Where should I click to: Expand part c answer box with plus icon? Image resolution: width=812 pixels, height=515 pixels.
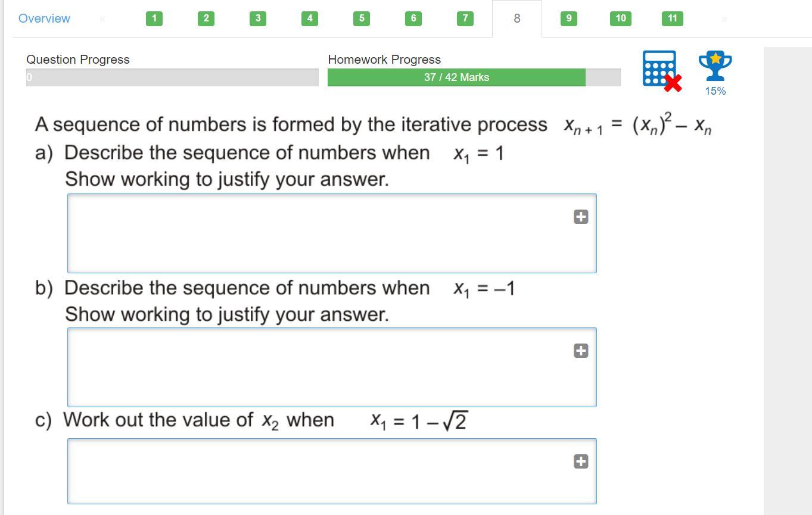(581, 461)
